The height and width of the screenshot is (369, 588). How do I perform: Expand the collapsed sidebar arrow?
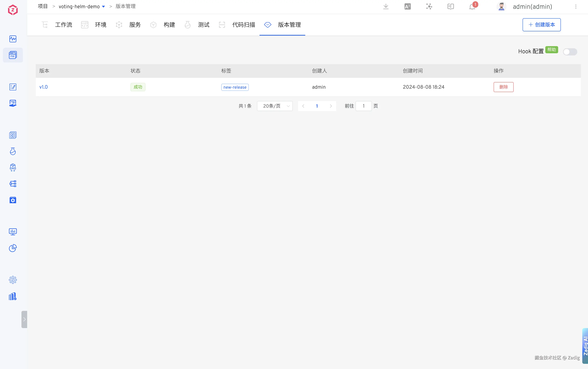pyautogui.click(x=24, y=319)
